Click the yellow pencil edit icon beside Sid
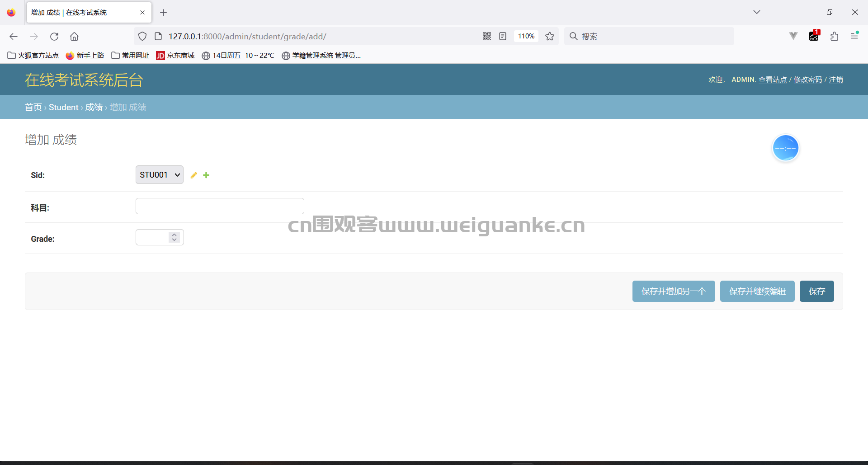The height and width of the screenshot is (465, 868). 193,175
